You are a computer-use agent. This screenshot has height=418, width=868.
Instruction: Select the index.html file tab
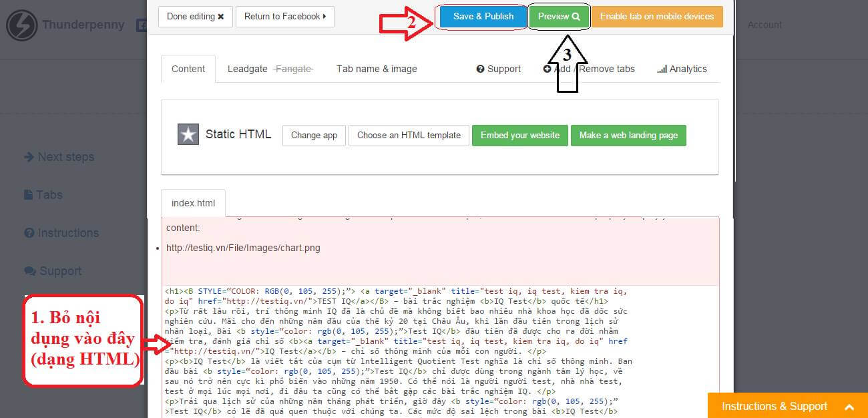point(193,203)
